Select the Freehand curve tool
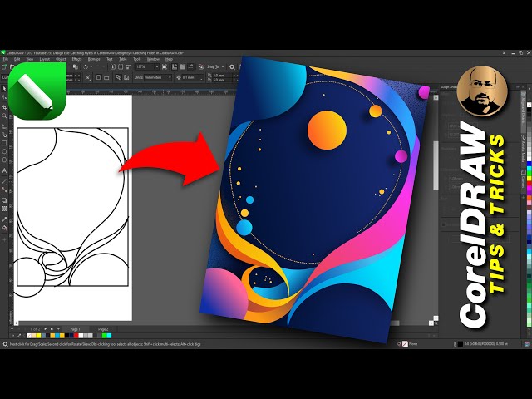Viewport: 532px width, 399px height. [x=4, y=126]
